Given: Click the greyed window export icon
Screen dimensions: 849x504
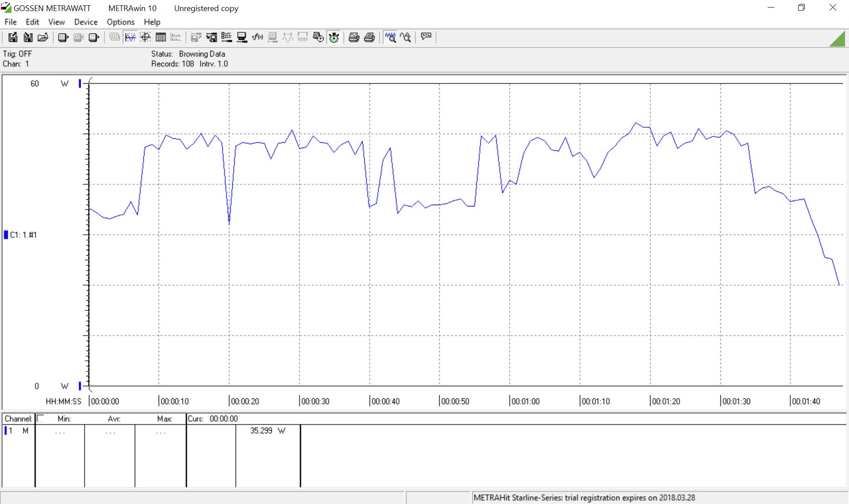Looking at the screenshot, I should tap(196, 37).
